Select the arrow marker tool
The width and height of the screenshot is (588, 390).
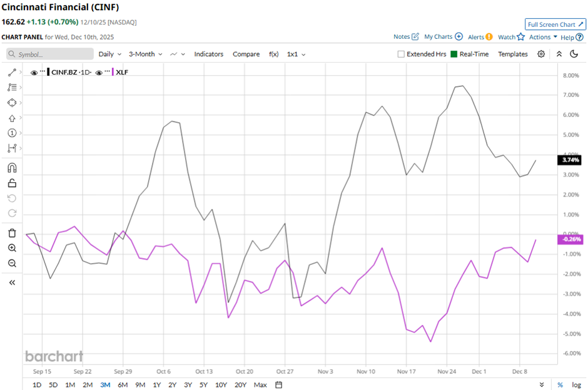[12, 118]
